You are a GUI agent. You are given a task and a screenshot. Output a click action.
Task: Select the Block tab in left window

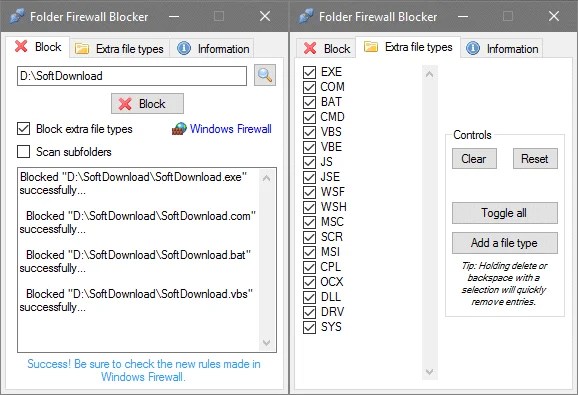point(38,47)
